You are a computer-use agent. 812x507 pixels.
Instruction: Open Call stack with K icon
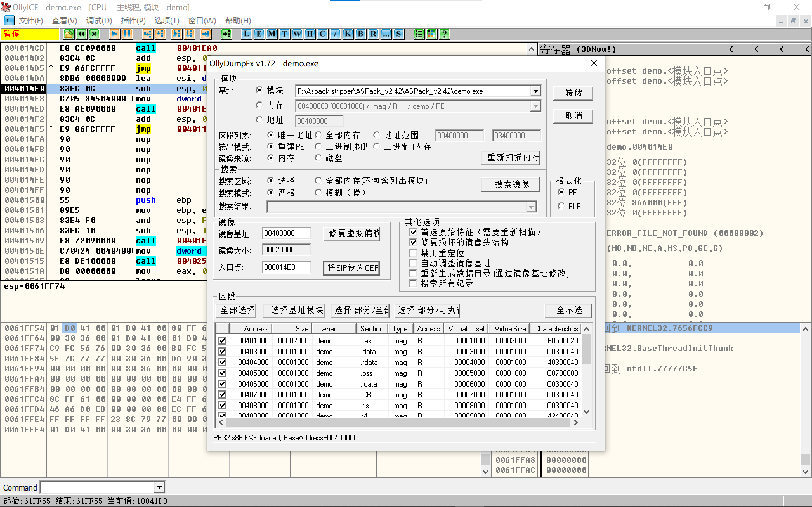[x=348, y=34]
